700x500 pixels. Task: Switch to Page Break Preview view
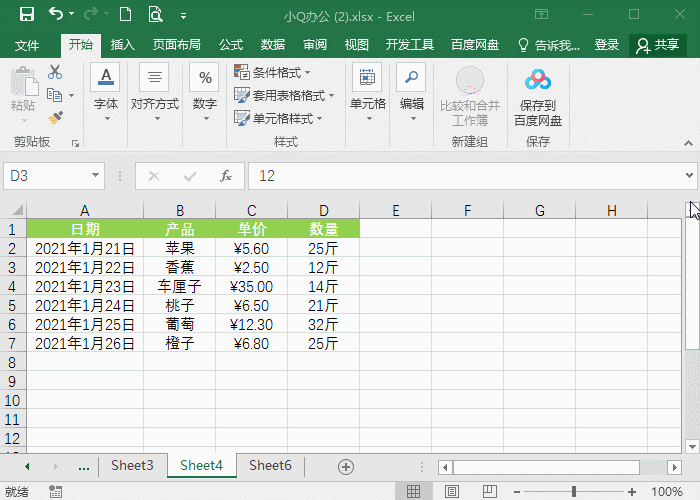click(489, 492)
